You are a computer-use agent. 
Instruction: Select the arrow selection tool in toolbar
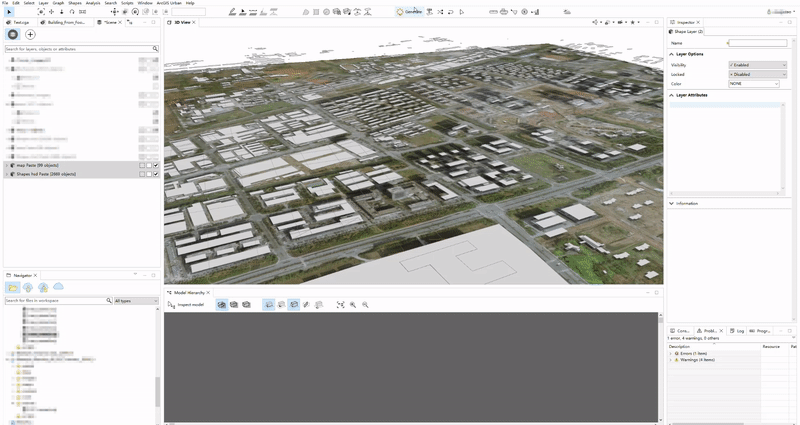coord(9,11)
